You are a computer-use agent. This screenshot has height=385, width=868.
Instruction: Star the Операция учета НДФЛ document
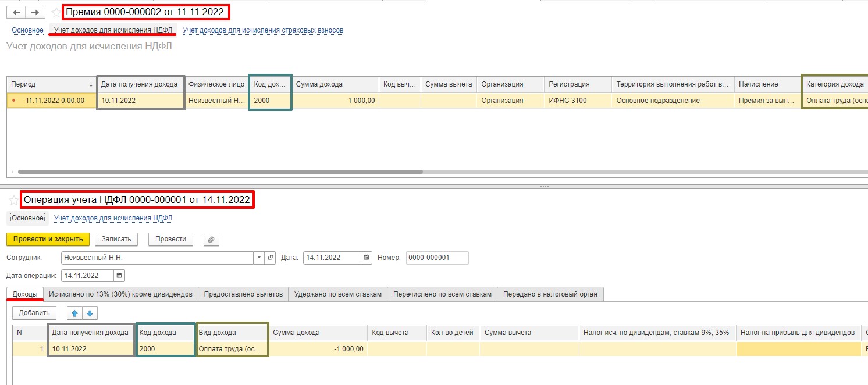click(14, 200)
